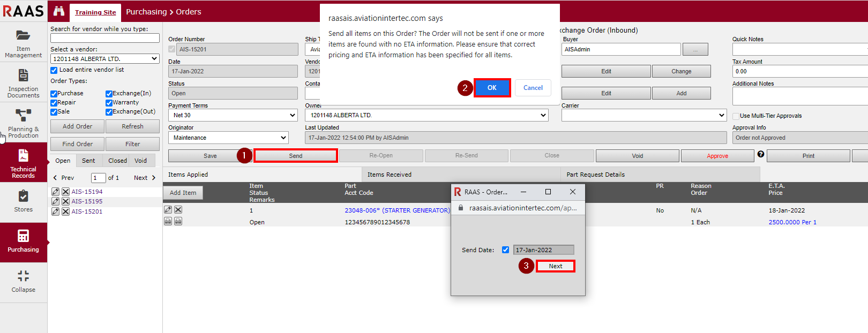868x333 pixels.
Task: Open the Select a vendor dropdown
Action: point(105,59)
